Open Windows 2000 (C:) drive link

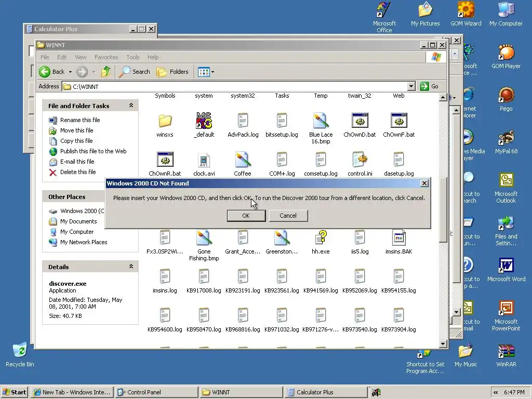pos(82,211)
